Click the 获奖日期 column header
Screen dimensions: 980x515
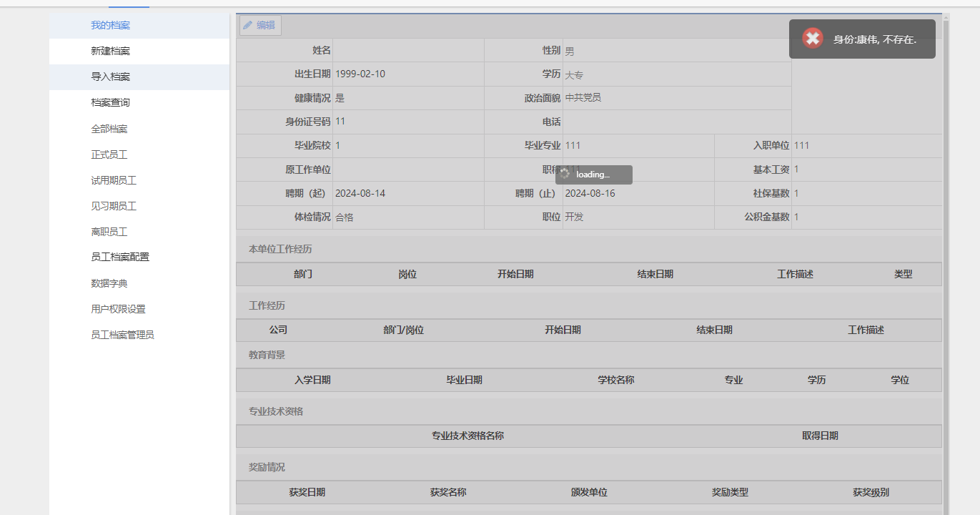click(307, 492)
